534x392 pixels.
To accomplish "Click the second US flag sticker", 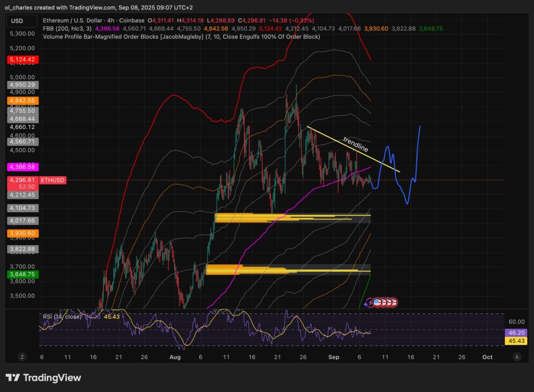I will (x=384, y=301).
